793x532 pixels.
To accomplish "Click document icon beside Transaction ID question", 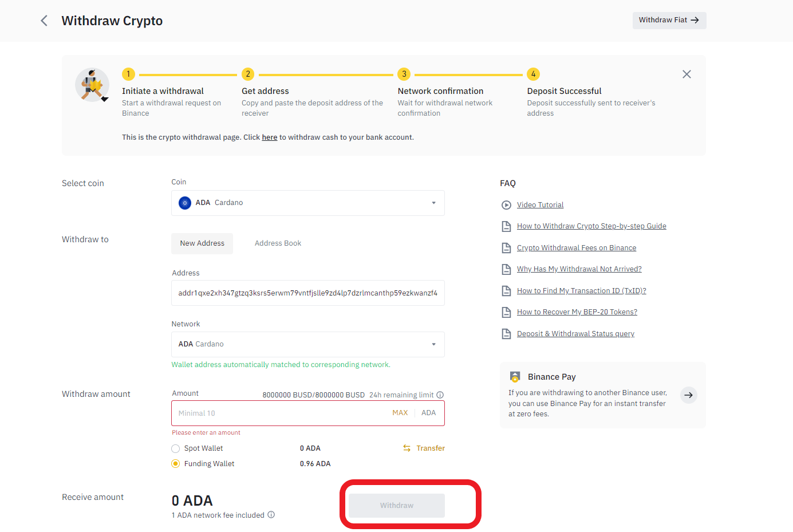I will coord(506,291).
